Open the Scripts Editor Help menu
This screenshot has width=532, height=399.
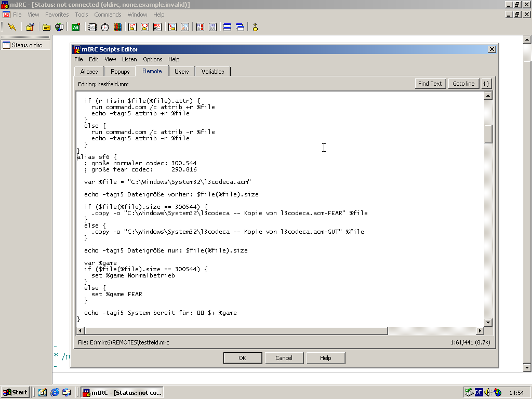(x=174, y=59)
